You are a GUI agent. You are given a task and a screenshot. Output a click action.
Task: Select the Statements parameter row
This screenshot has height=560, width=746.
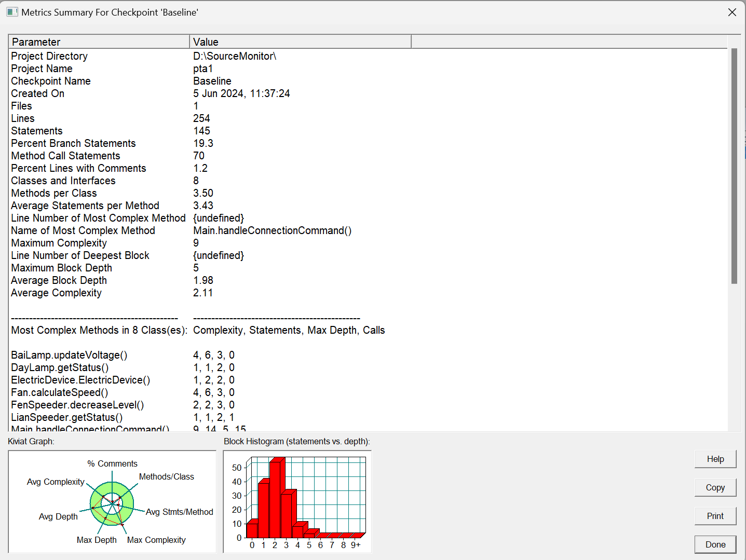368,131
